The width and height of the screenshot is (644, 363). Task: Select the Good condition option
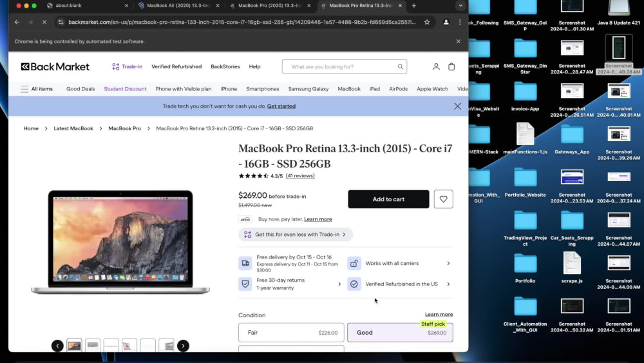point(400,333)
